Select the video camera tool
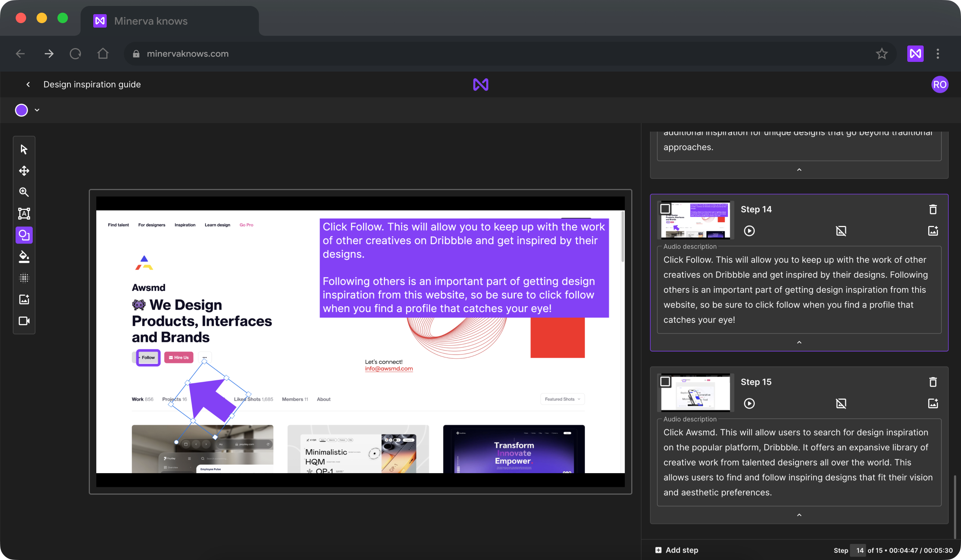The height and width of the screenshot is (560, 961). point(24,321)
